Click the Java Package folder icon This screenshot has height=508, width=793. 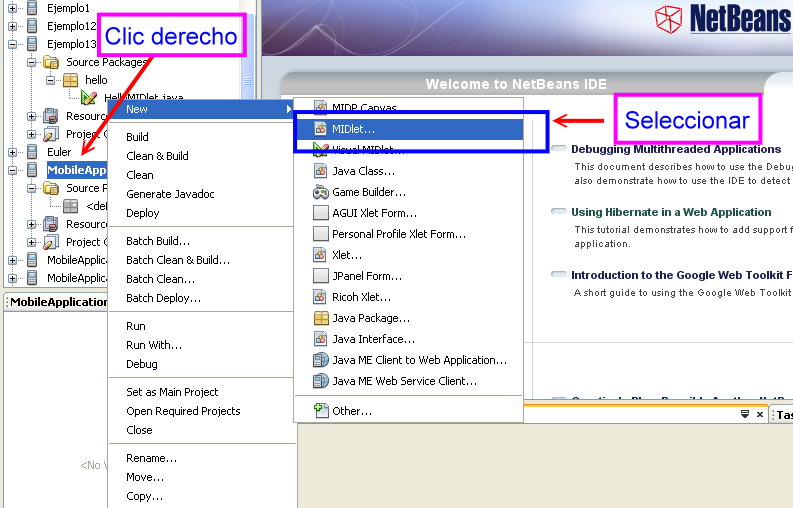(321, 318)
